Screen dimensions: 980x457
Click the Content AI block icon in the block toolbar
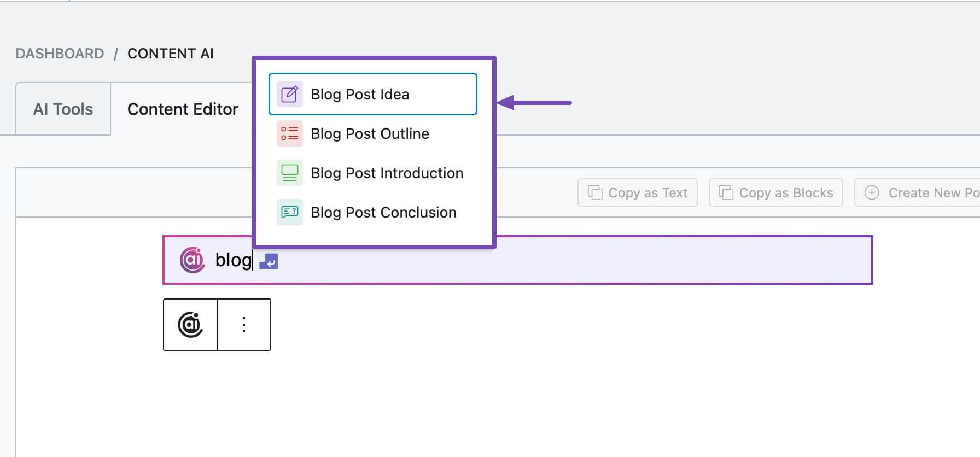190,325
